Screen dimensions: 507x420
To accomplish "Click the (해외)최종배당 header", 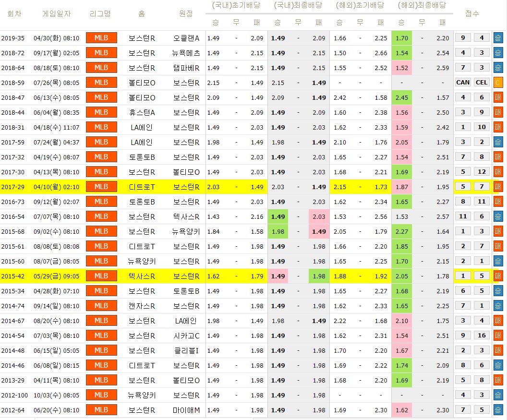I will pyautogui.click(x=422, y=6).
